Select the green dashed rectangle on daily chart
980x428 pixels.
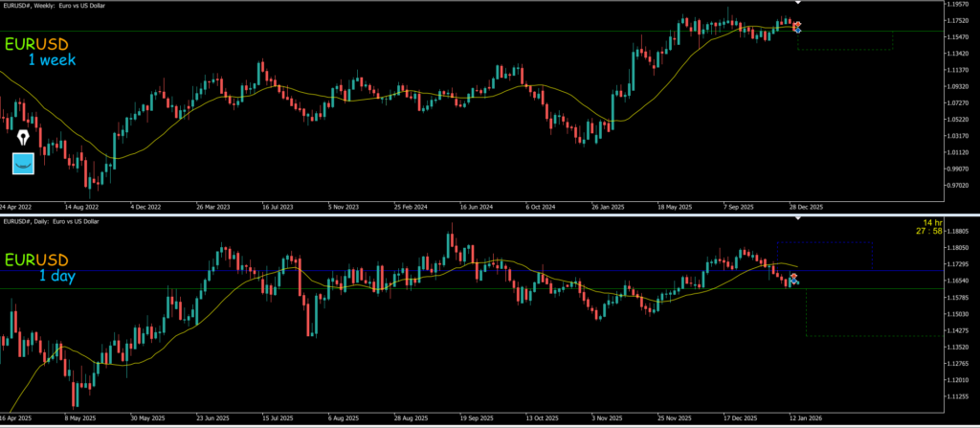(x=880, y=336)
